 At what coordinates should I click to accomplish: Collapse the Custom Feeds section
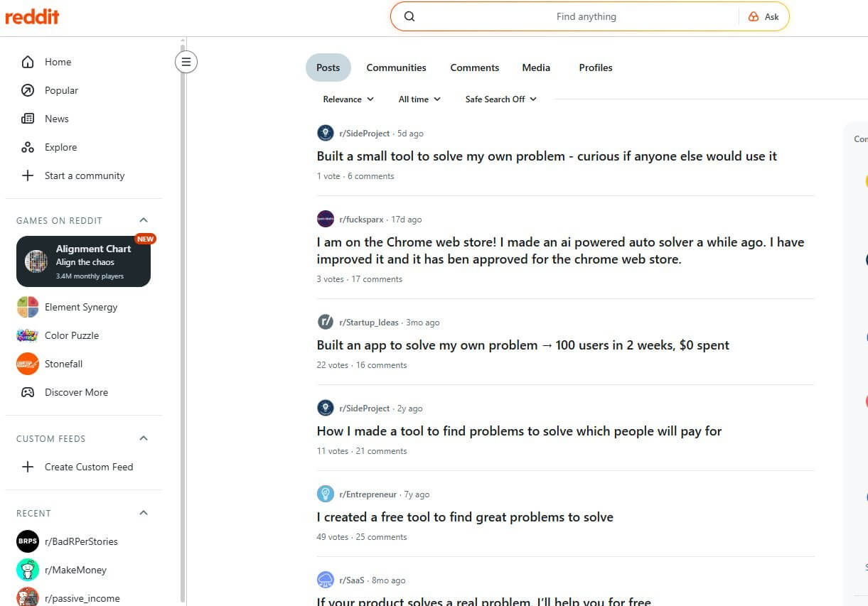tap(144, 438)
